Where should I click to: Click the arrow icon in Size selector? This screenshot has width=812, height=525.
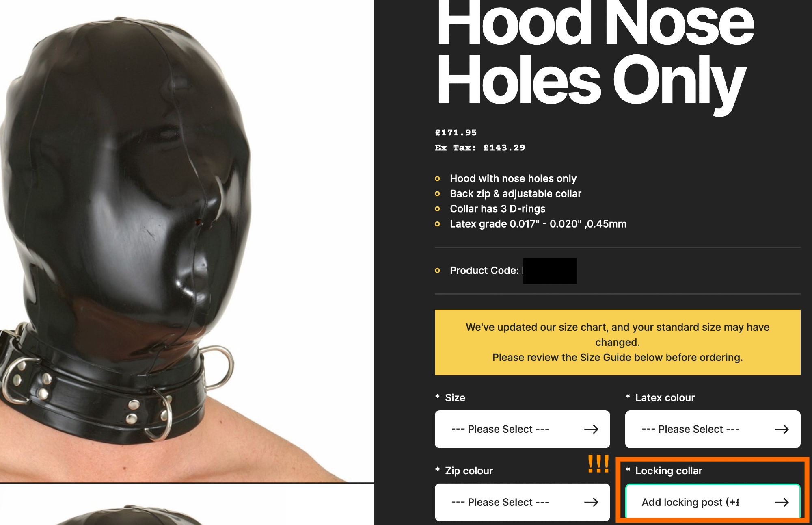click(591, 429)
